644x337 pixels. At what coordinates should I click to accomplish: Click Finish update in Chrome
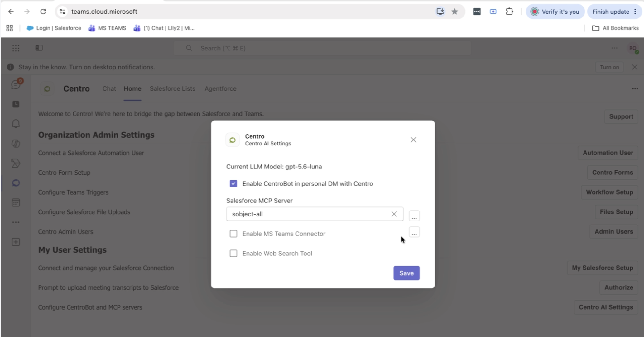coord(611,12)
